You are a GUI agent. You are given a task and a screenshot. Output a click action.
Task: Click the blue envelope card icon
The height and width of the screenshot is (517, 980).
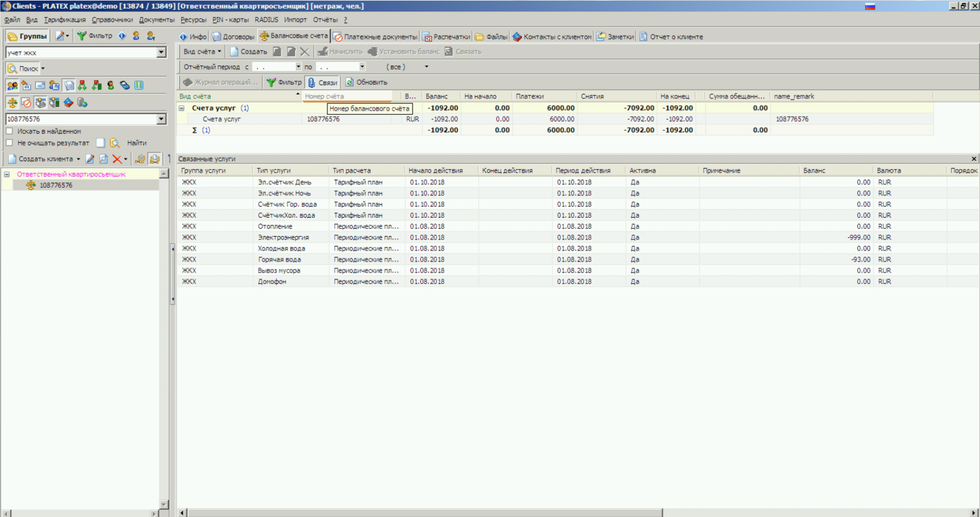(40, 85)
